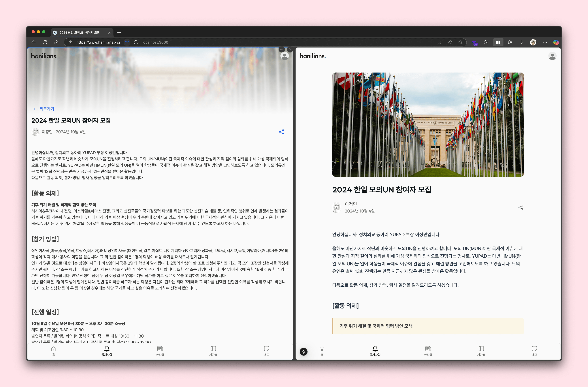
Task: Click the lightning bolt dev tools button
Action: tap(304, 351)
